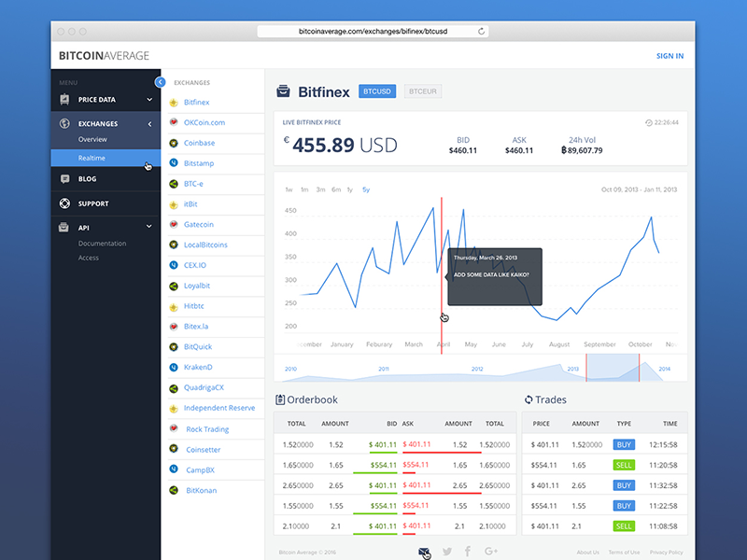Viewport: 747px width, 560px height.
Task: Click the Trades refresh icon
Action: [x=529, y=399]
